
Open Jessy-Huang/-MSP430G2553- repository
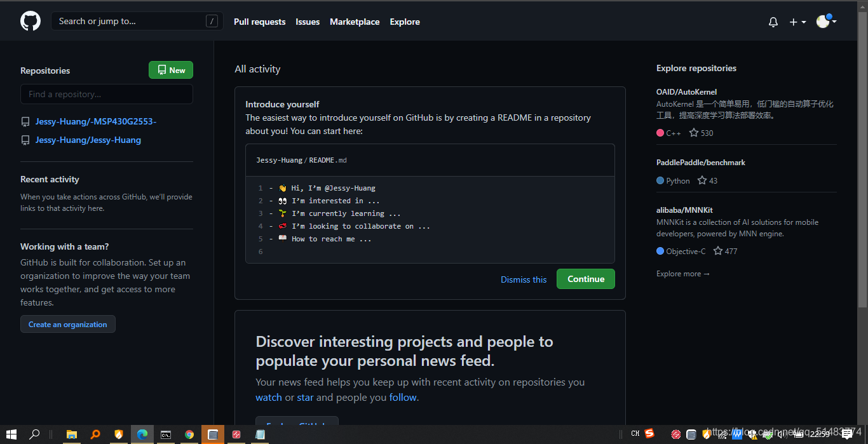[96, 121]
